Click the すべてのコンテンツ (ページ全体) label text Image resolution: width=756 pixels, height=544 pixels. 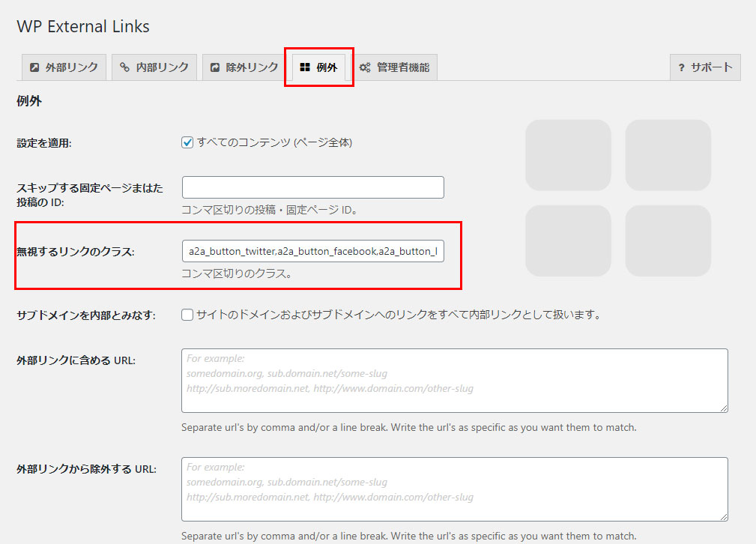coord(274,142)
